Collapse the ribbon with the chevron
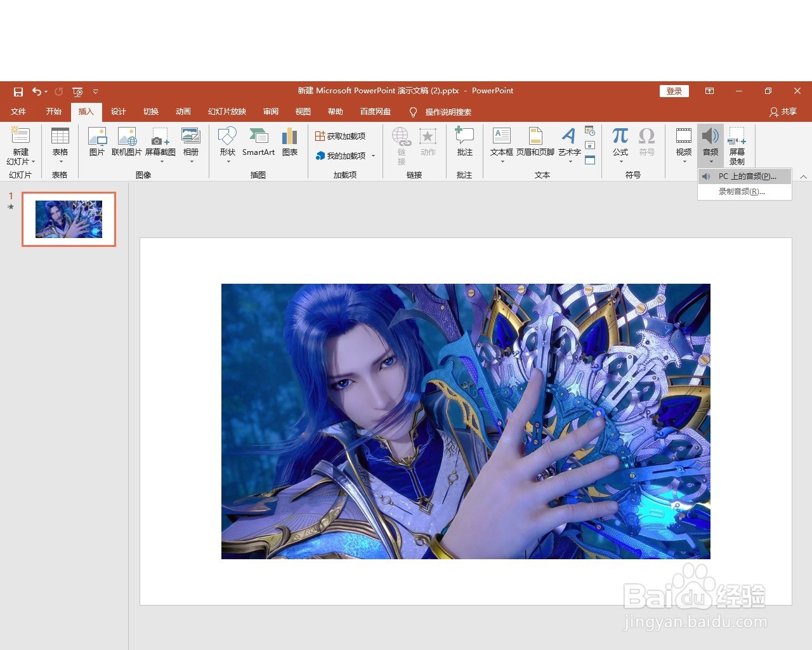Viewport: 812px width, 650px height. [x=803, y=176]
